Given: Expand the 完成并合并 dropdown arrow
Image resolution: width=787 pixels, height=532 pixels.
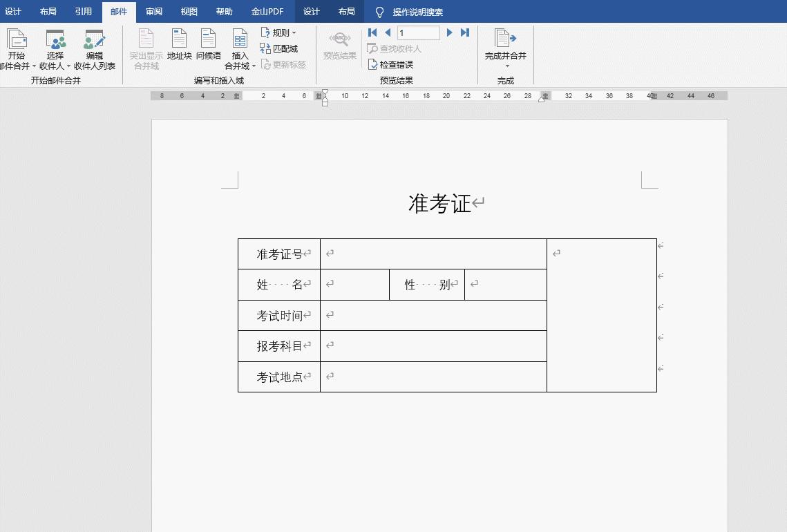Looking at the screenshot, I should 505,66.
